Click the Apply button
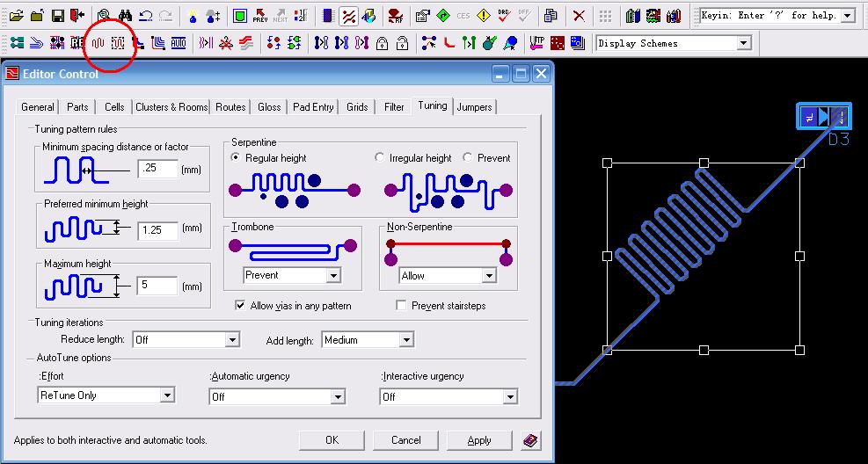This screenshot has height=464, width=868. tap(478, 440)
